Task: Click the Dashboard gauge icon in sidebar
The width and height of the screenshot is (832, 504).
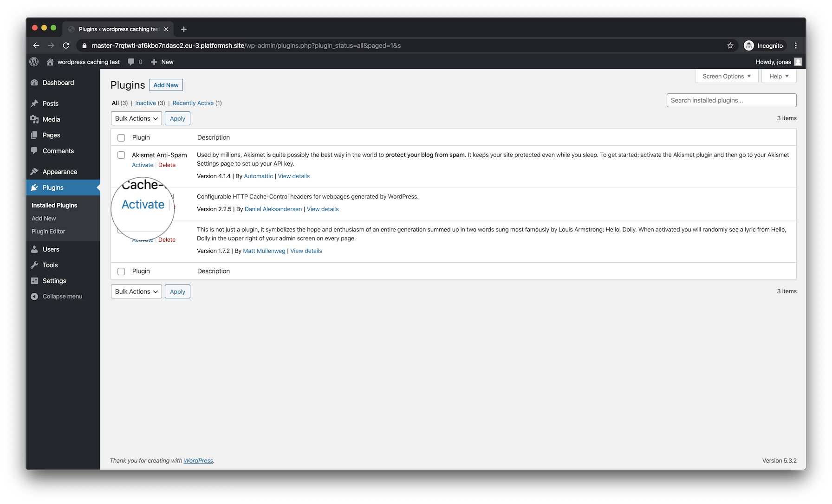Action: [x=34, y=83]
